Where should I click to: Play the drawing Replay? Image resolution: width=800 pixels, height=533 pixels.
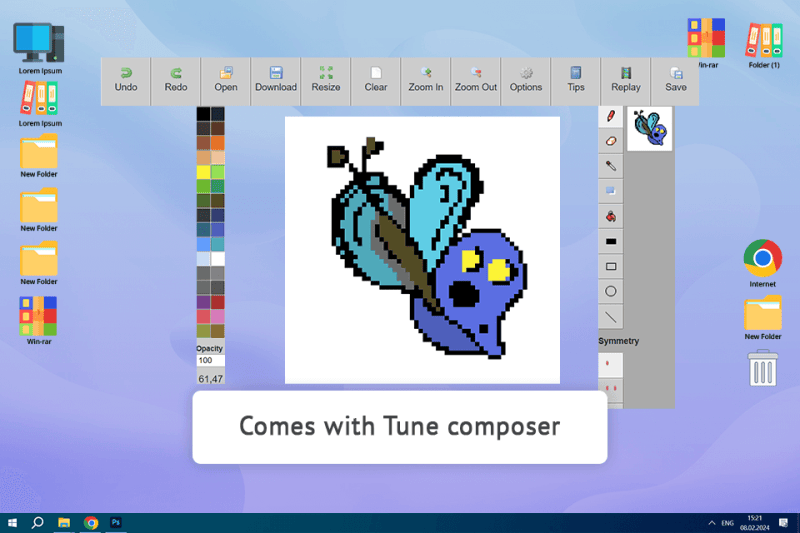pos(626,81)
